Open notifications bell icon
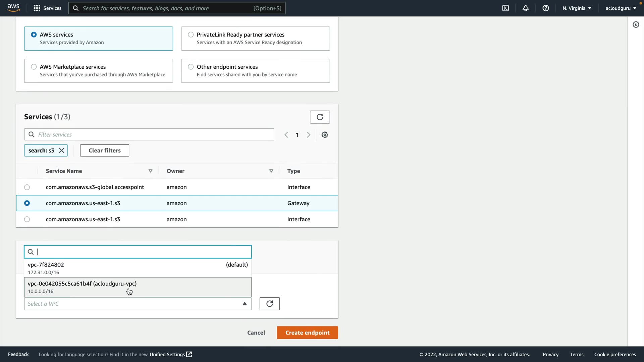The image size is (644, 362). tap(526, 8)
